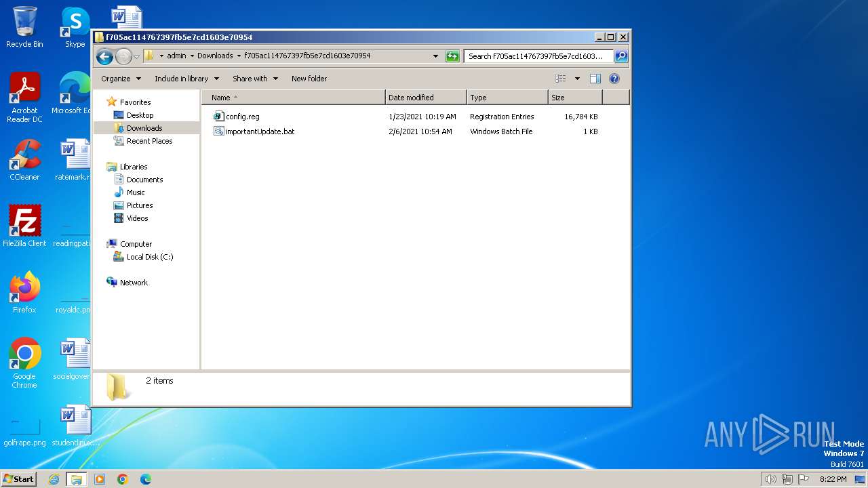Open the Organize menu

121,79
